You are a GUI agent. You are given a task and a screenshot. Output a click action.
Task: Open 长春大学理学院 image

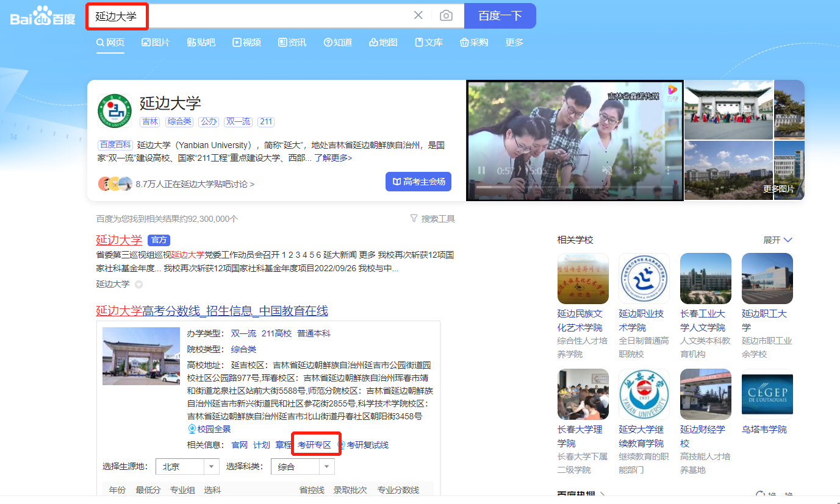[x=583, y=394]
